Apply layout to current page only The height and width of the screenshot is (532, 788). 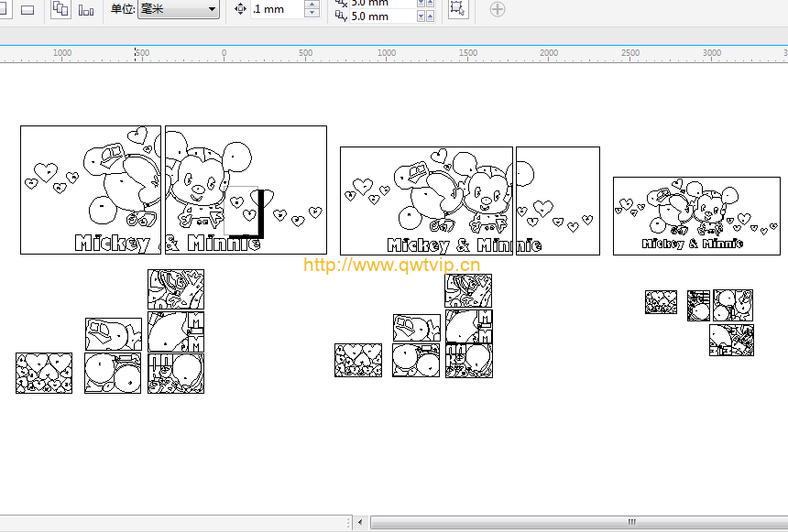[86, 9]
